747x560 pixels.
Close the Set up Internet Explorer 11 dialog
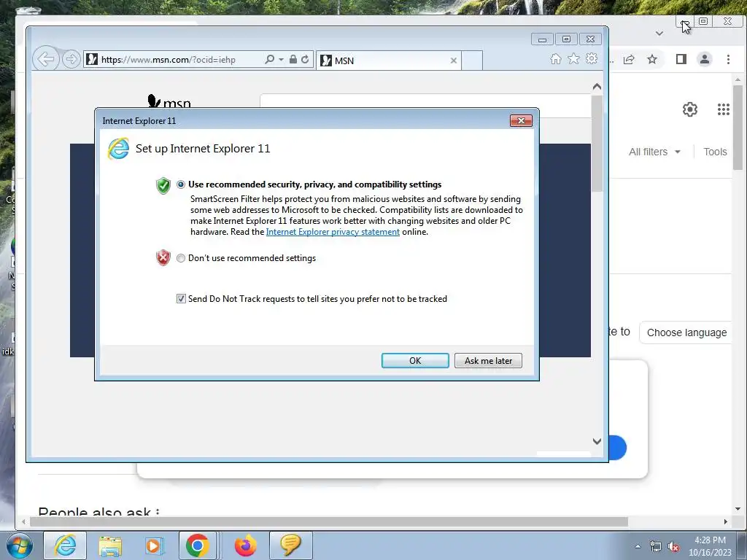click(521, 120)
